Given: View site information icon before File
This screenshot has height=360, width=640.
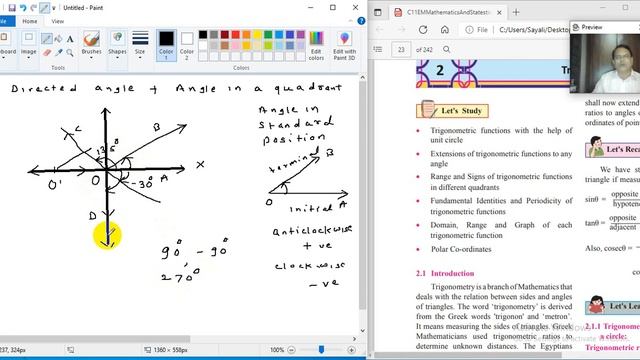Looking at the screenshot, I should [469, 30].
